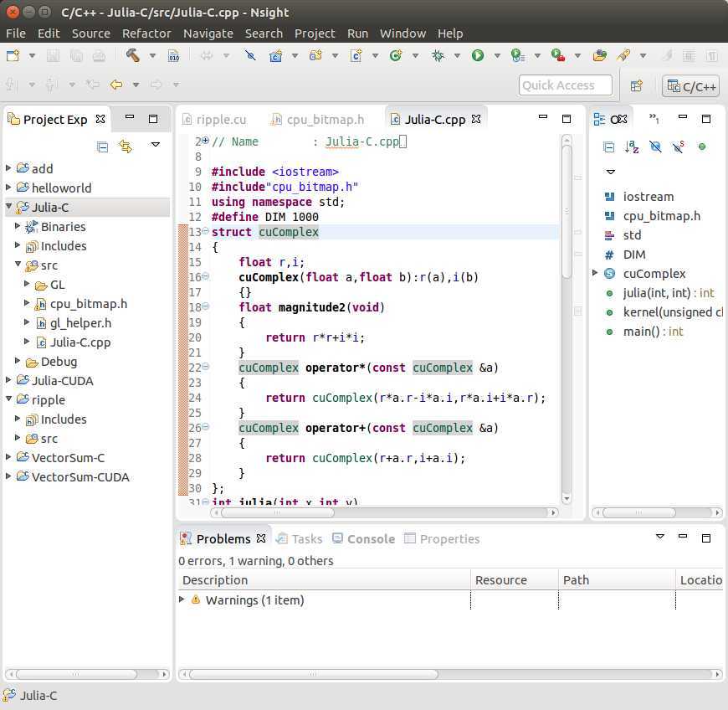Close the Julia-C.cpp editor tab

(x=476, y=119)
